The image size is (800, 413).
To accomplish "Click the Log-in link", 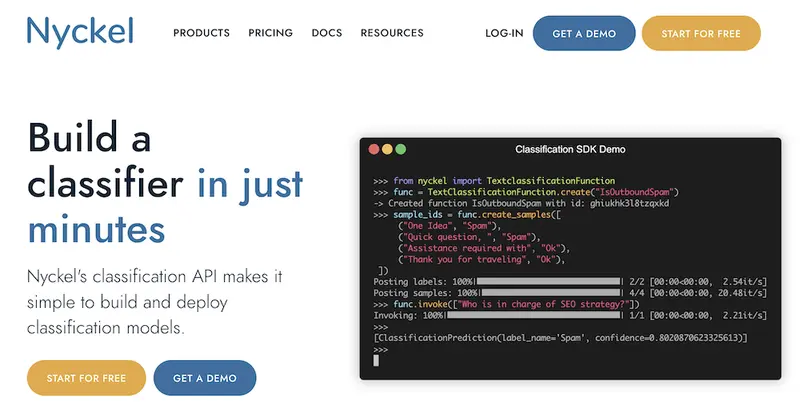I will tap(504, 33).
